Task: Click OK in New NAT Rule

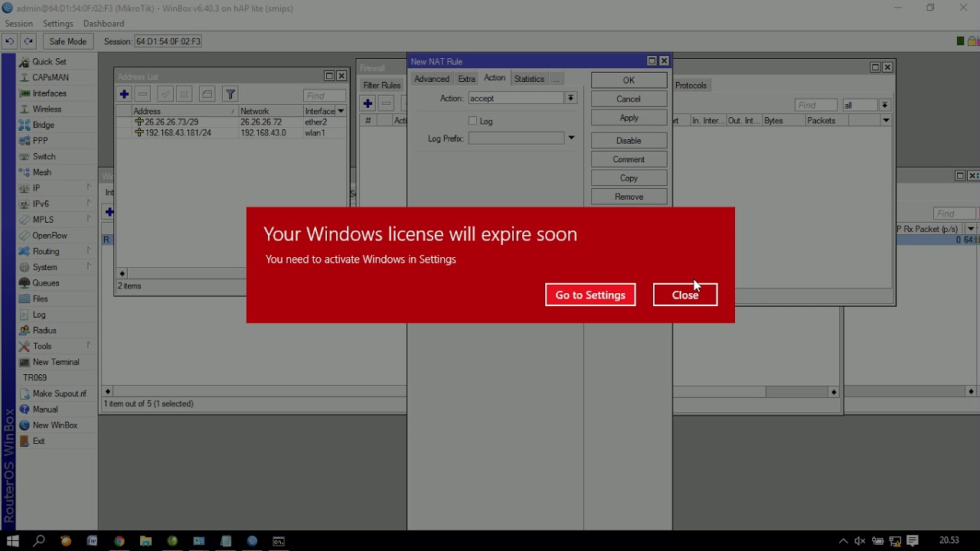Action: tap(629, 80)
